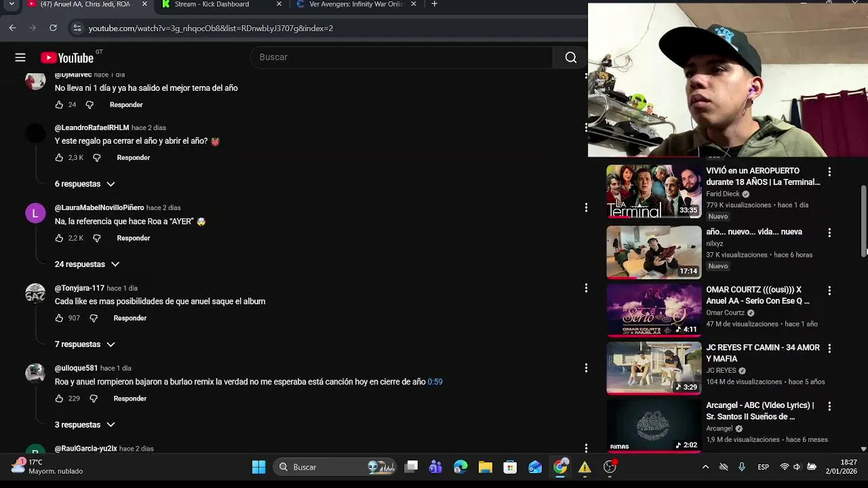Viewport: 868px width, 488px height.
Task: Open more options for JC REYES video
Action: pos(829,348)
